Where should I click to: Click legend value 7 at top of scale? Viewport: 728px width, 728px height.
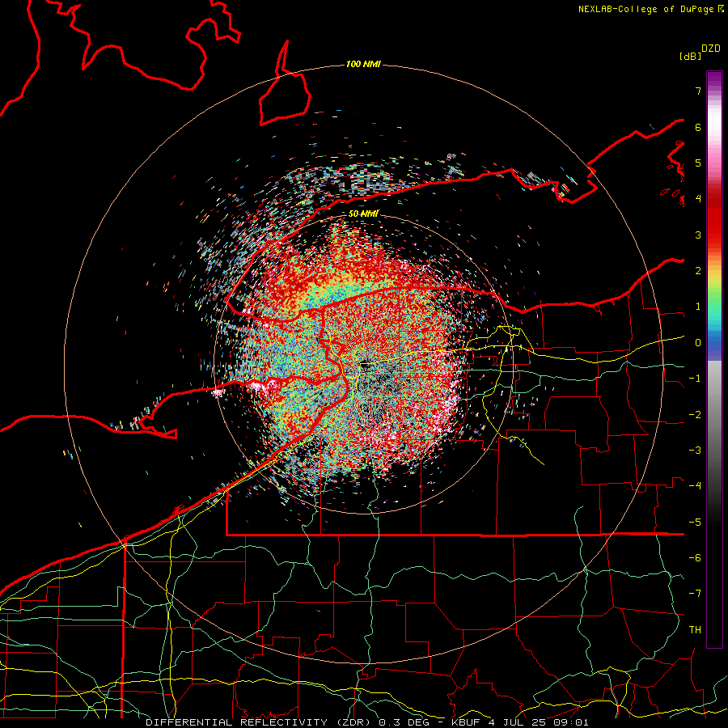698,91
